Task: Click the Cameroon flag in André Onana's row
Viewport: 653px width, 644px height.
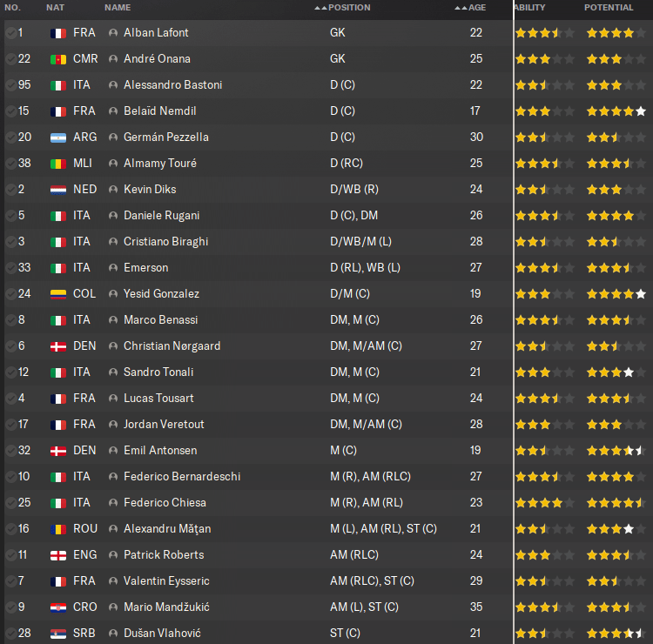Action: [x=58, y=59]
